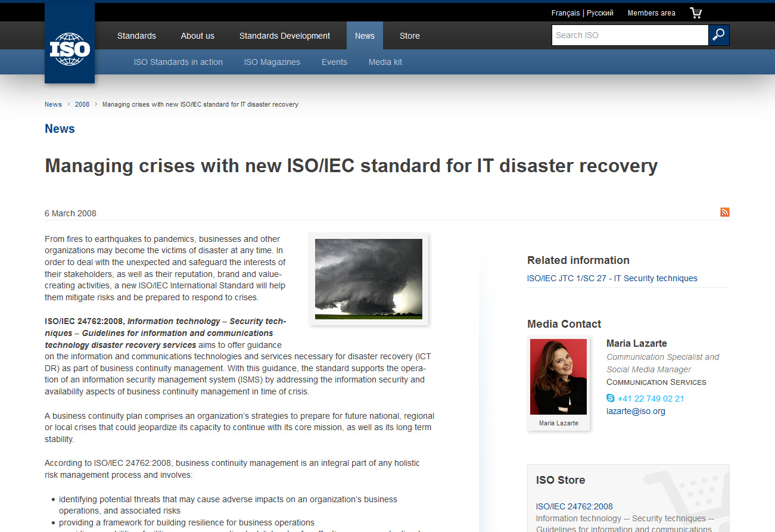Click the 2008 breadcrumb link

click(x=82, y=104)
